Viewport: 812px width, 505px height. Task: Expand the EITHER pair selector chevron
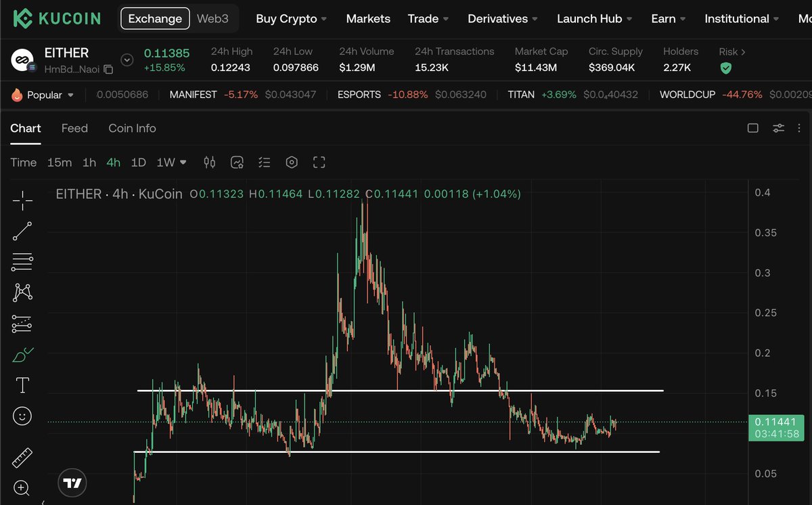tap(127, 60)
